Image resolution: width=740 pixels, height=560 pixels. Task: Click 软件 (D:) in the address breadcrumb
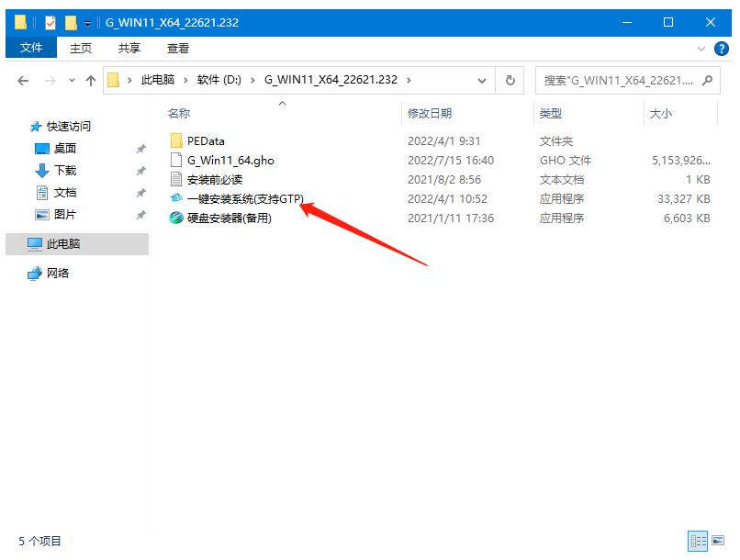219,80
